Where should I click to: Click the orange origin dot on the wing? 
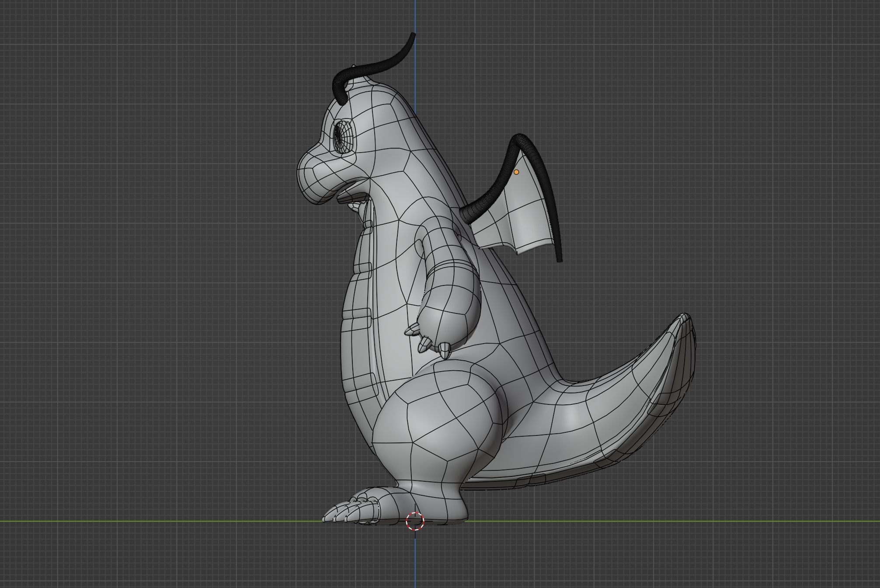[516, 172]
